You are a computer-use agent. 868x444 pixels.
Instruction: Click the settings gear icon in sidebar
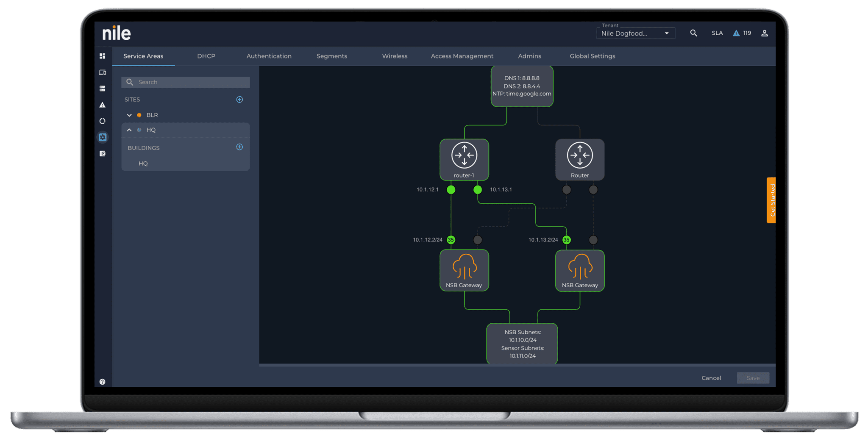point(103,137)
